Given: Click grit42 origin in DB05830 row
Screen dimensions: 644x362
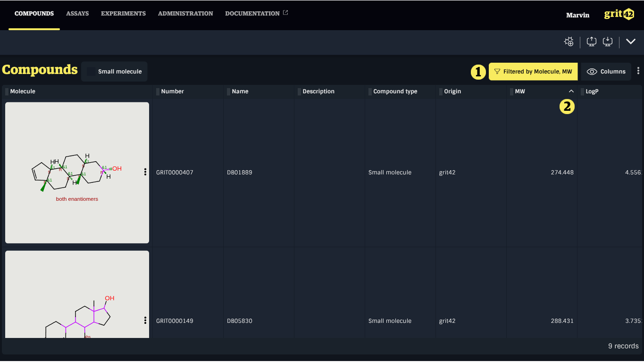Looking at the screenshot, I should pos(447,321).
